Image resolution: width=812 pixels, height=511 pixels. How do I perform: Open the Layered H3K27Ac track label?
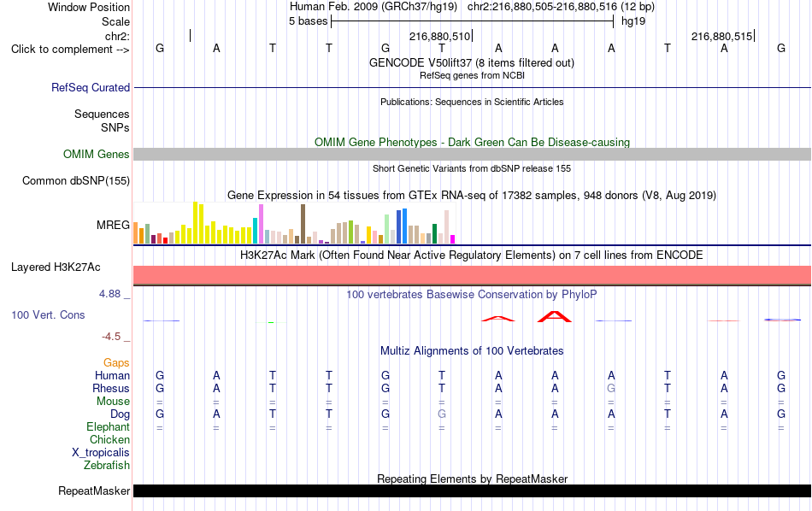coord(56,267)
